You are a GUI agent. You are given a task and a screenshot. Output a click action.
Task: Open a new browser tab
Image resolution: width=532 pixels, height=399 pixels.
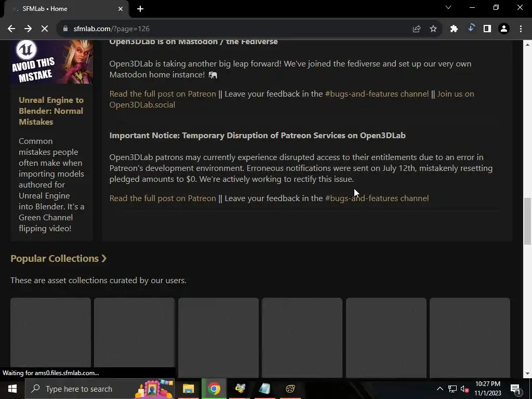(x=140, y=9)
